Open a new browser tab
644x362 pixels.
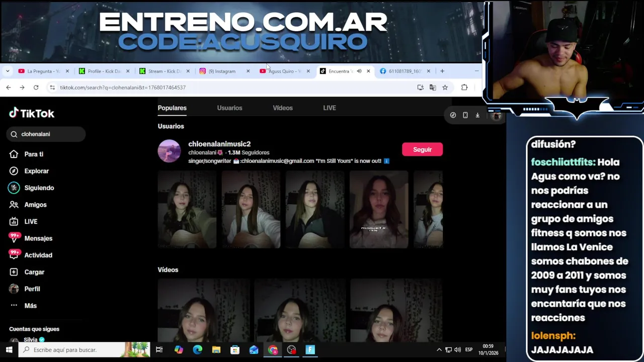click(442, 71)
